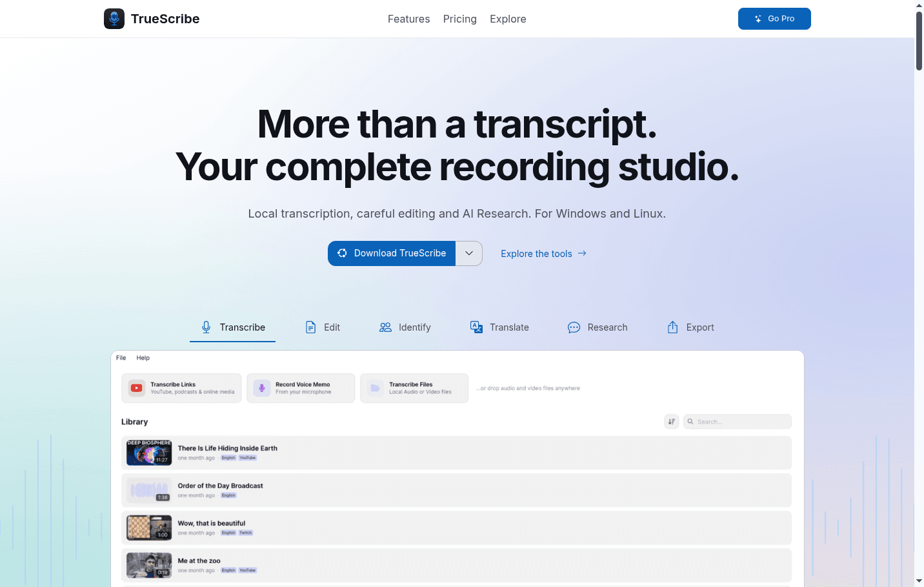Click the share icon on the Export tab

pyautogui.click(x=672, y=327)
